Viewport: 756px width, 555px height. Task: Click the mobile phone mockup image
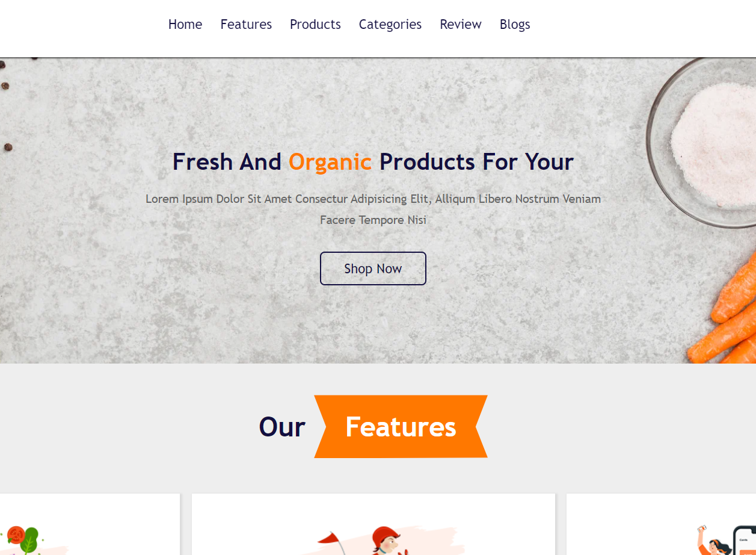tap(745, 541)
